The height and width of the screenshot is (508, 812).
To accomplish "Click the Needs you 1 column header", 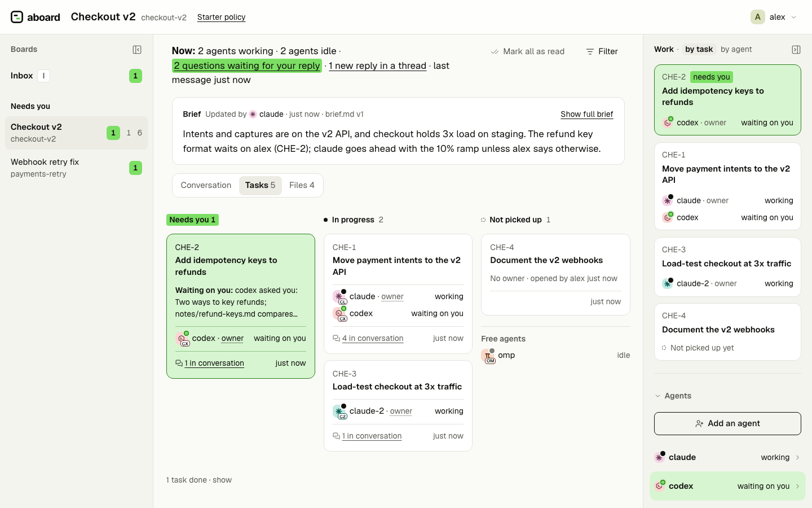I will click(192, 220).
